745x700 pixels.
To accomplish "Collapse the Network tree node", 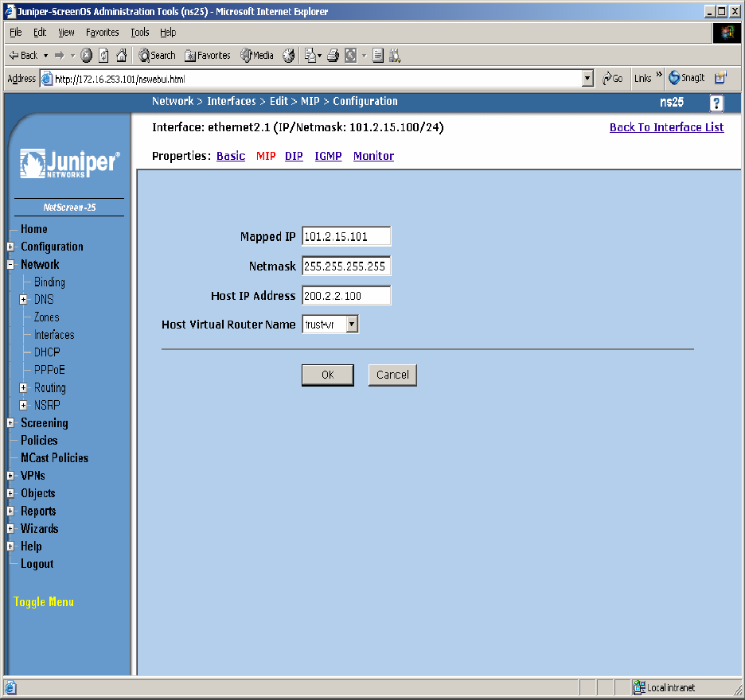I will tap(10, 265).
